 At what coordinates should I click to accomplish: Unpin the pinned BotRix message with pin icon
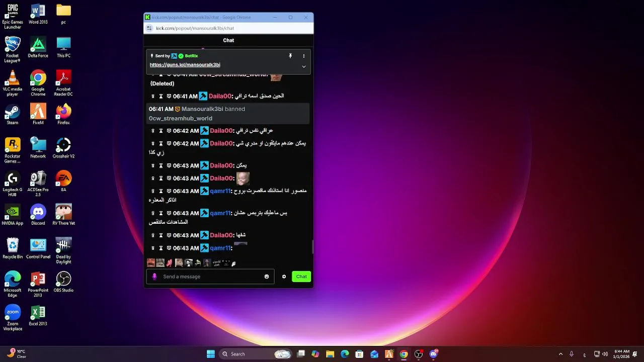[x=290, y=56]
